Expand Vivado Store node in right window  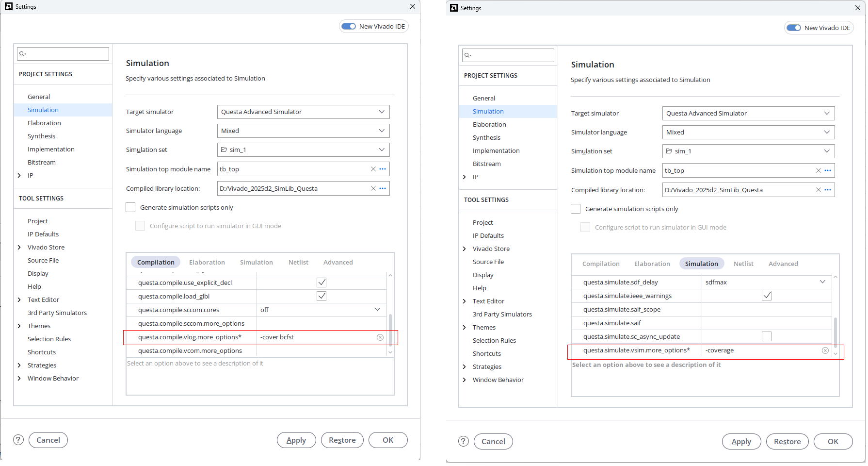pyautogui.click(x=465, y=249)
